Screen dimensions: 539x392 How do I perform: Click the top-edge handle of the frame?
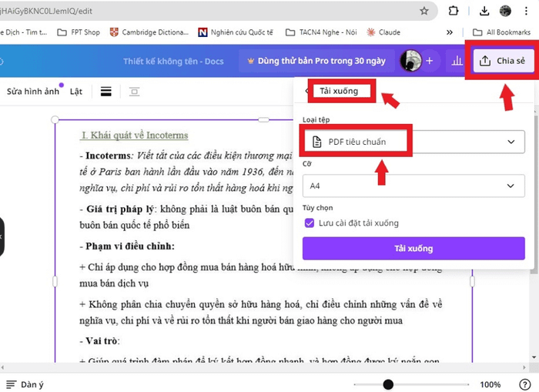point(263,119)
